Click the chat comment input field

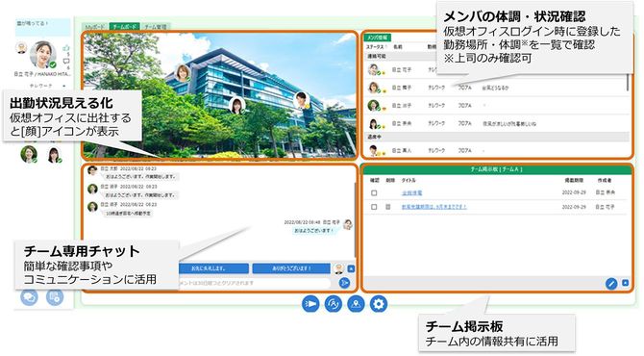255,283
